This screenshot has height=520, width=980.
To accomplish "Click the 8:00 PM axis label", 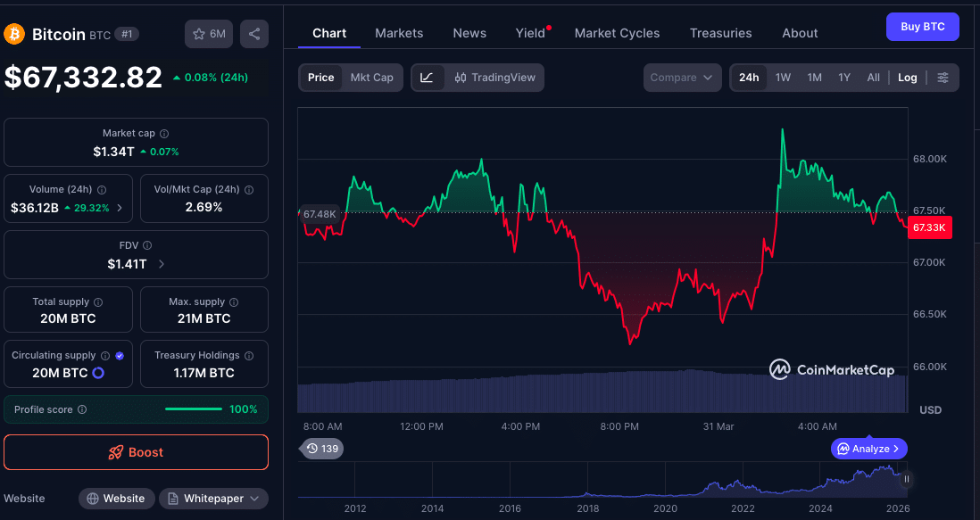I will click(x=619, y=426).
